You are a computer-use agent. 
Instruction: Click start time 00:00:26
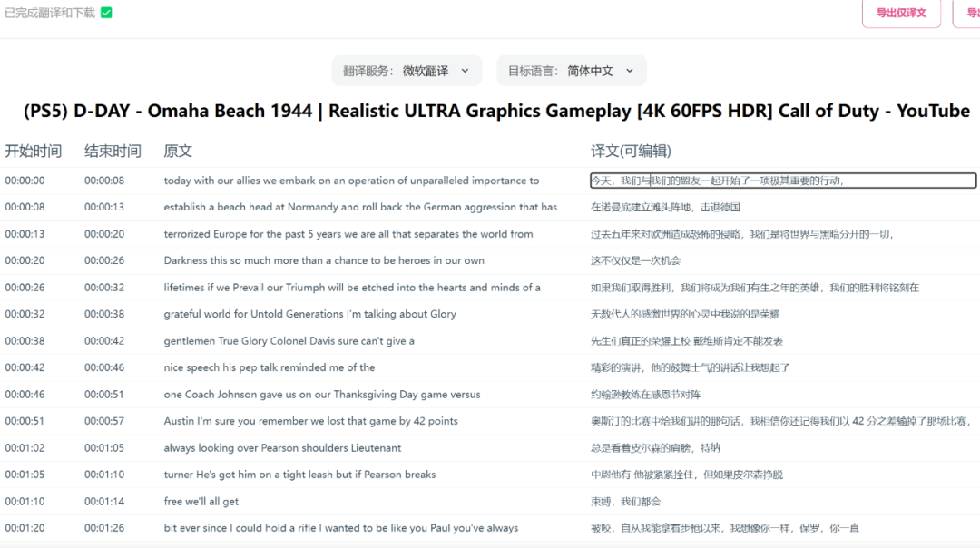coord(25,288)
